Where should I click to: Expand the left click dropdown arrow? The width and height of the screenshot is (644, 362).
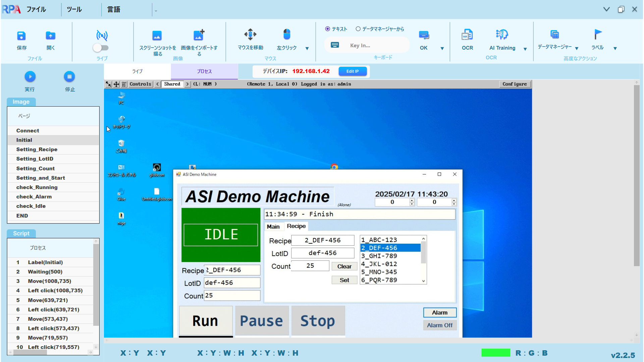pyautogui.click(x=307, y=48)
